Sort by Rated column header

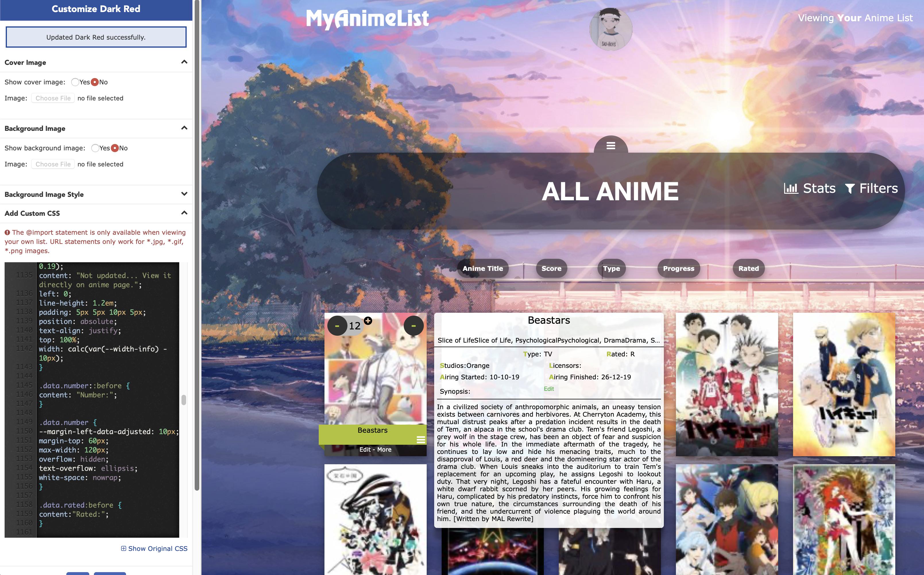click(749, 269)
